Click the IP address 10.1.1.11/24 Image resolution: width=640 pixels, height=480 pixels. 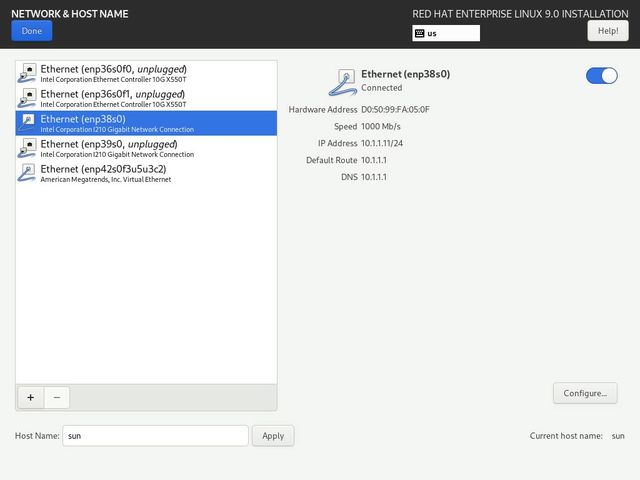(x=382, y=143)
